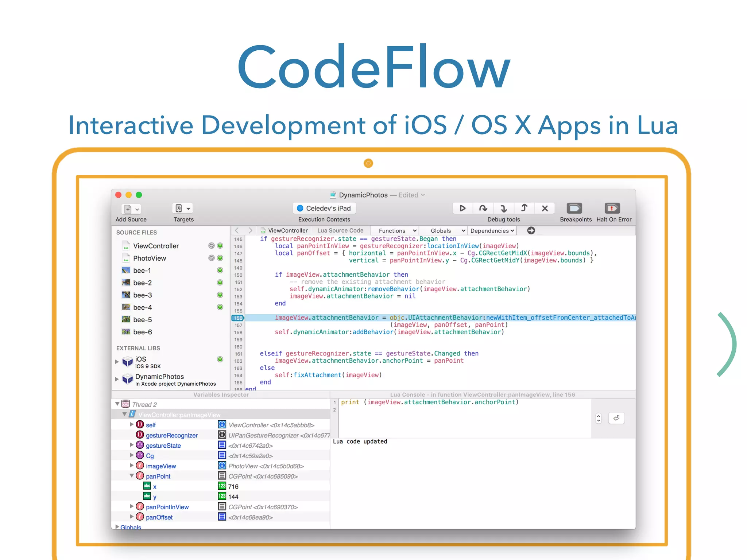The image size is (747, 560).
Task: Click the Stop debugging X icon
Action: [x=545, y=208]
